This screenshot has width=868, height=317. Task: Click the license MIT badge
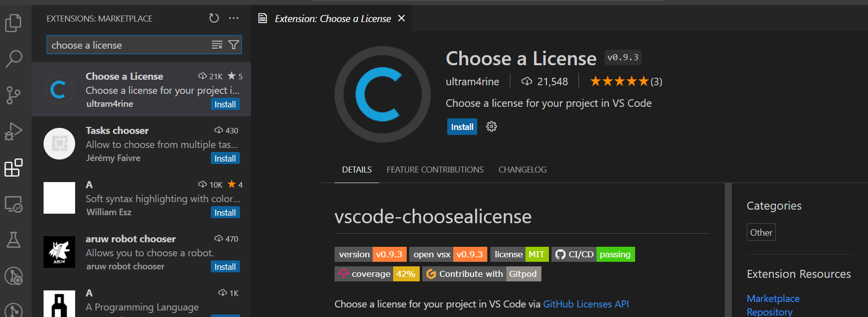[x=519, y=254]
